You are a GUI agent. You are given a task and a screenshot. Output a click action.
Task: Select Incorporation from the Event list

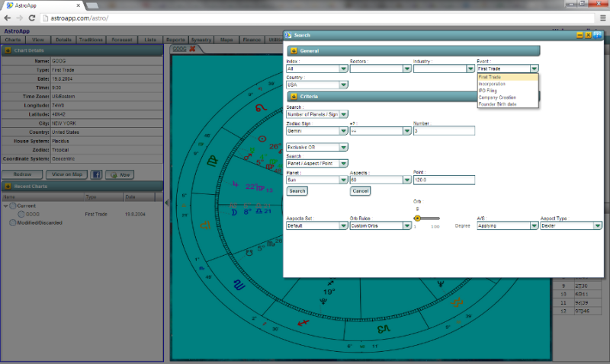(493, 84)
